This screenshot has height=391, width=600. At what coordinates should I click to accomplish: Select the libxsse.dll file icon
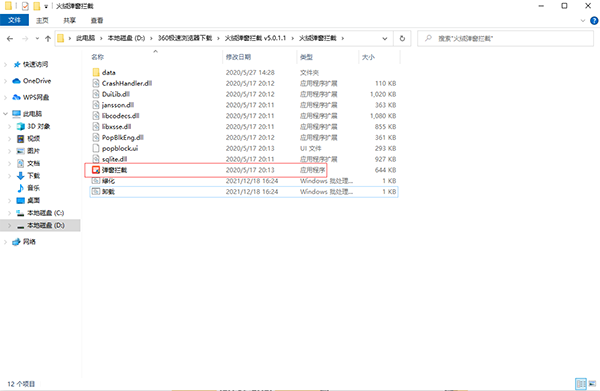pyautogui.click(x=96, y=126)
